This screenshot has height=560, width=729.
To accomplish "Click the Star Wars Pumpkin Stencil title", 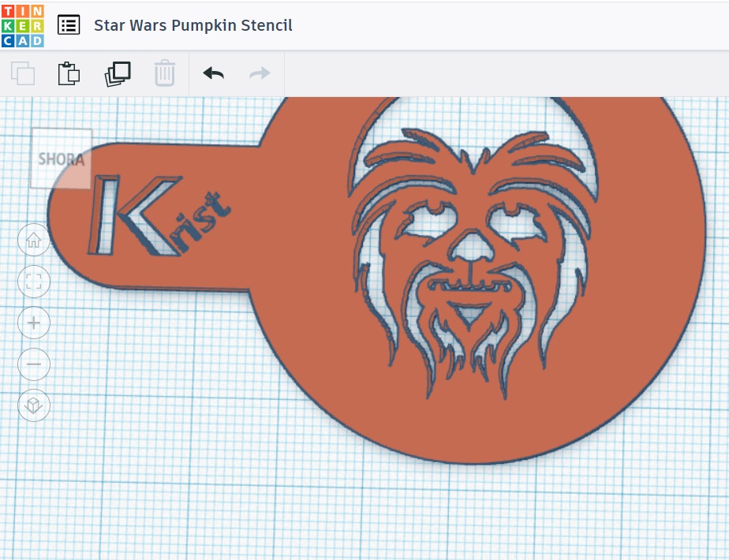I will [193, 25].
